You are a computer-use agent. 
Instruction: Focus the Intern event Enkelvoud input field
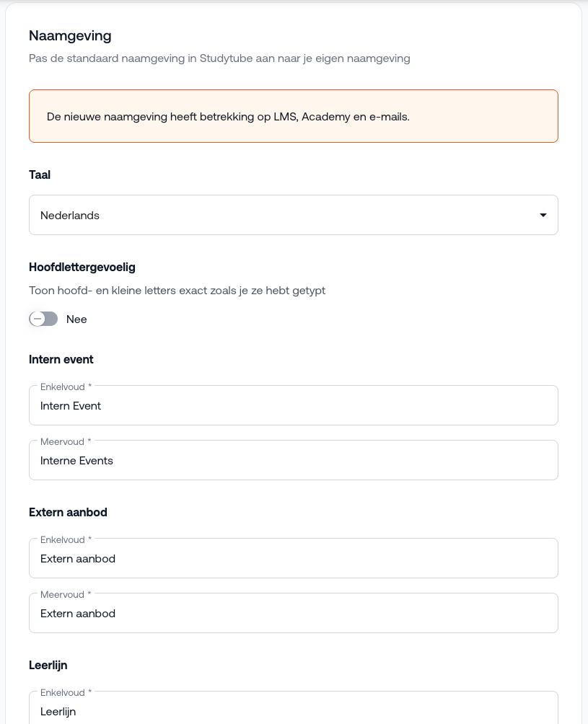pyautogui.click(x=293, y=406)
